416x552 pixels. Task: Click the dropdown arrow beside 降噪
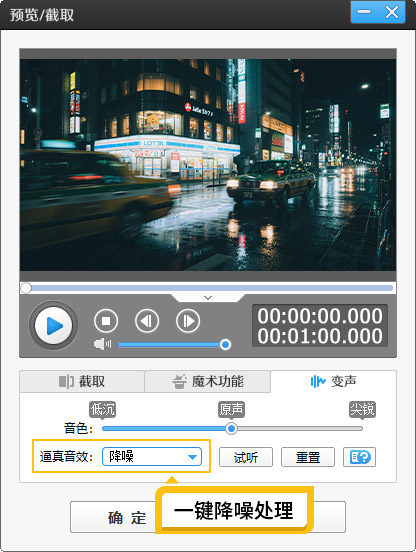tap(192, 457)
